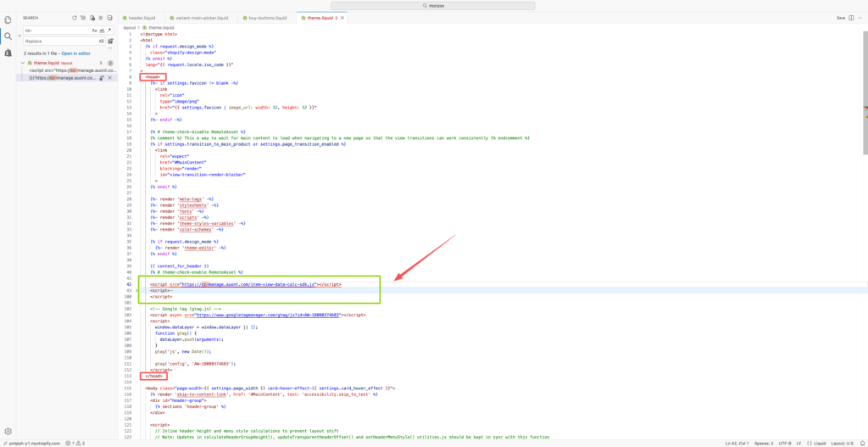The width and height of the screenshot is (868, 447).
Task: Click the "SEARCH" panel title
Action: tap(31, 18)
